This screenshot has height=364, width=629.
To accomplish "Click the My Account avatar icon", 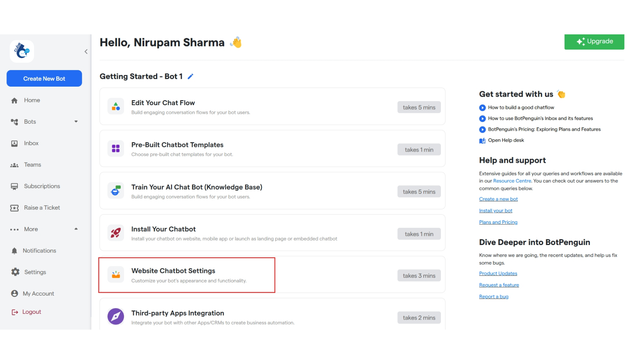I will tap(14, 294).
